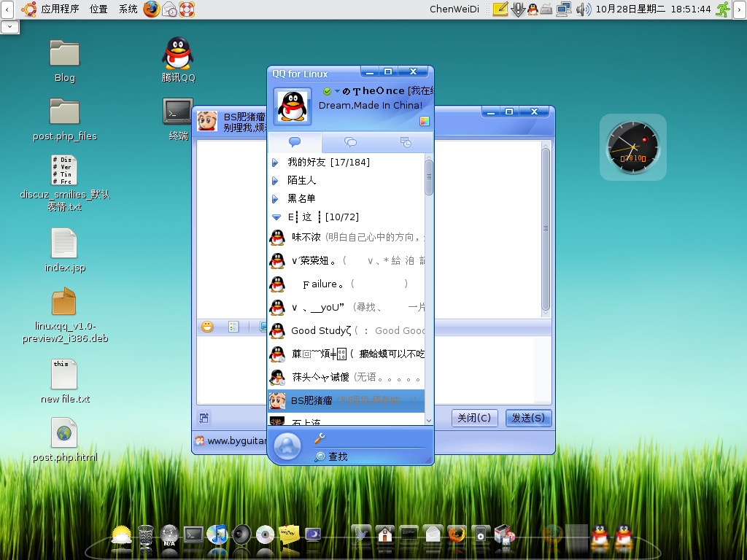This screenshot has height=560, width=747.
Task: Click the green online status icon
Action: pos(328,91)
